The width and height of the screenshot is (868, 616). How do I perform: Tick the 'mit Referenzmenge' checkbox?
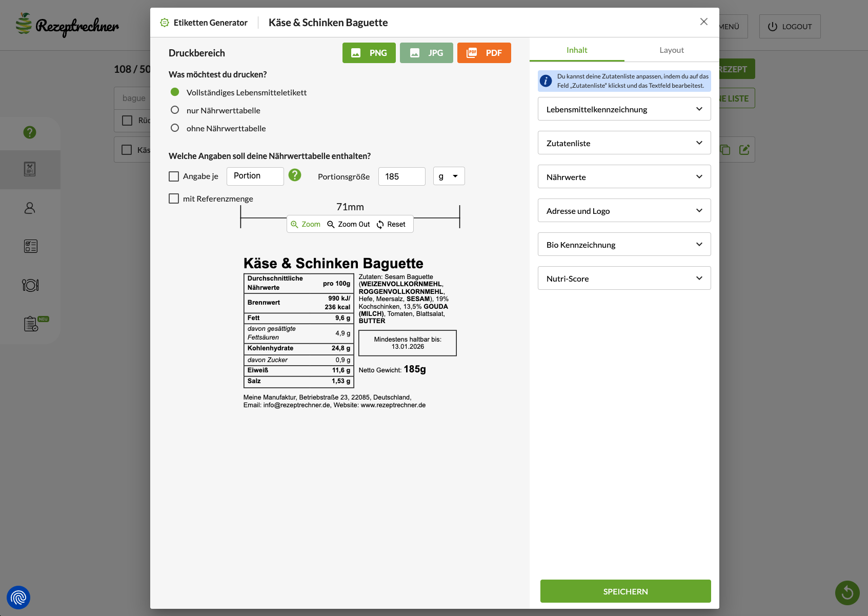(174, 198)
